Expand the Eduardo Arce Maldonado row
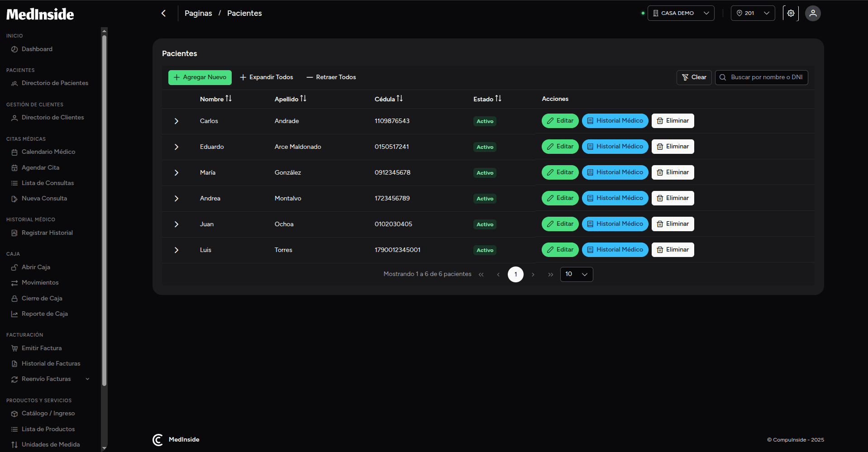This screenshot has width=868, height=452. coord(176,147)
